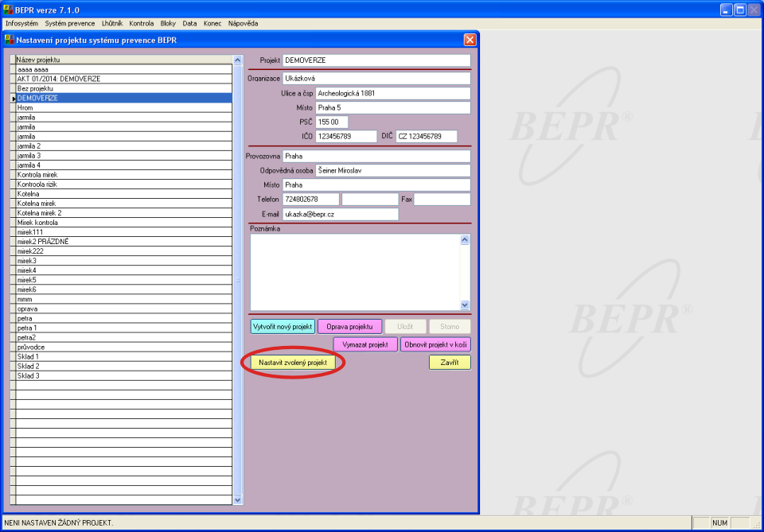Click the Zavřít button

450,363
